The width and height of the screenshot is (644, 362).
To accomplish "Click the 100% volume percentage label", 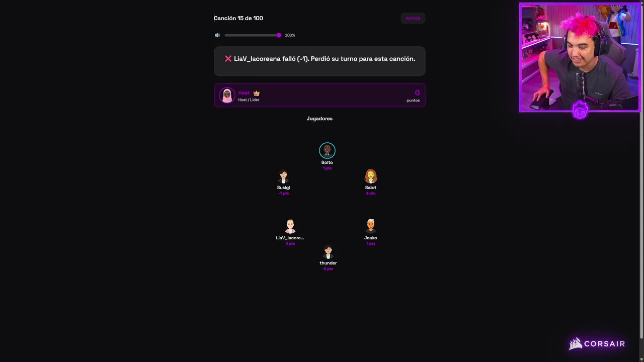I will [x=290, y=35].
